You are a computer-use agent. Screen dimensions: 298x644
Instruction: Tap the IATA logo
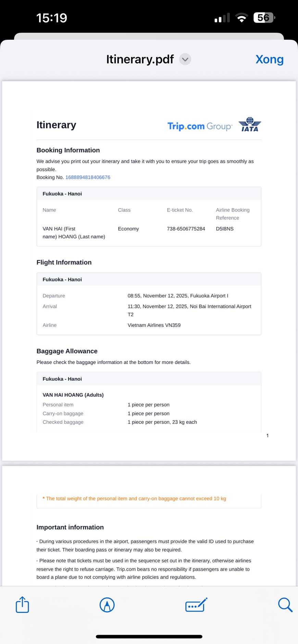[250, 125]
